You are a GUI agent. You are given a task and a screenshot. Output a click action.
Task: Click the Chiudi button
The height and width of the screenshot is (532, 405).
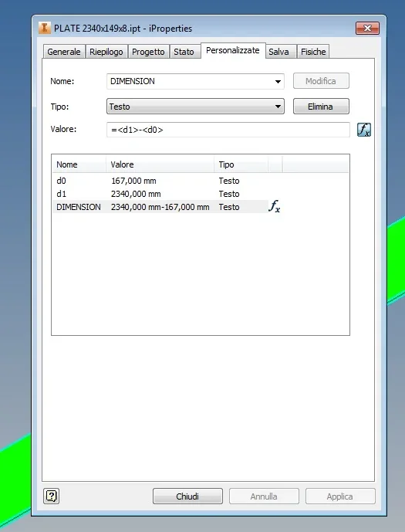click(187, 496)
